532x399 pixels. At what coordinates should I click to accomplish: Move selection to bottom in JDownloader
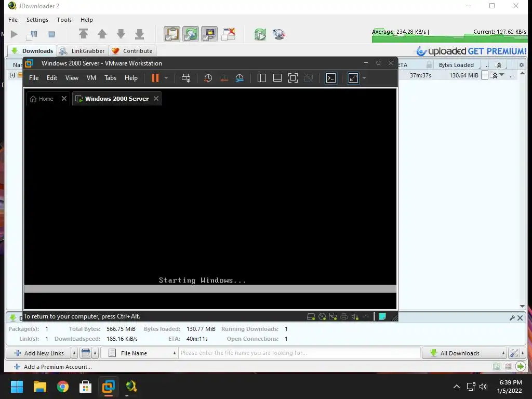point(139,34)
